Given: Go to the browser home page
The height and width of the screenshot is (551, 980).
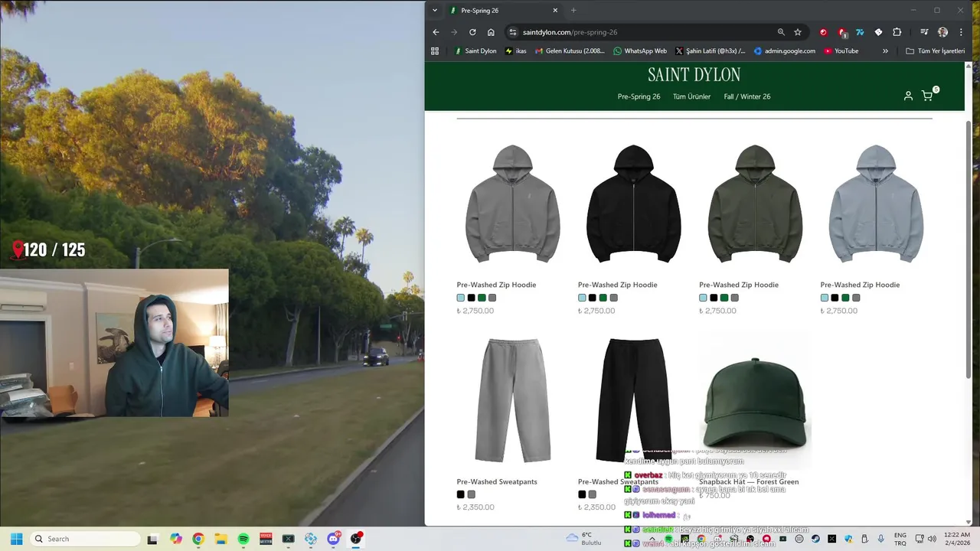Looking at the screenshot, I should pyautogui.click(x=491, y=32).
